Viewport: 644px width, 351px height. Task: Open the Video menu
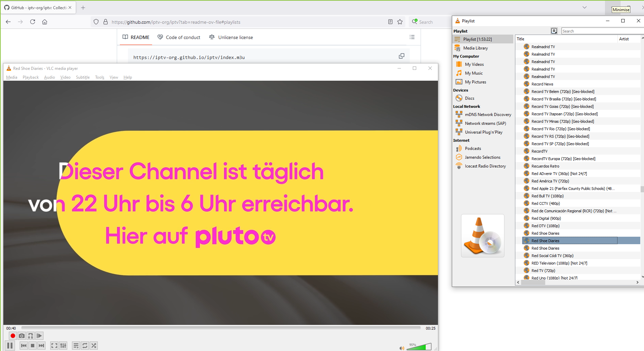[66, 77]
